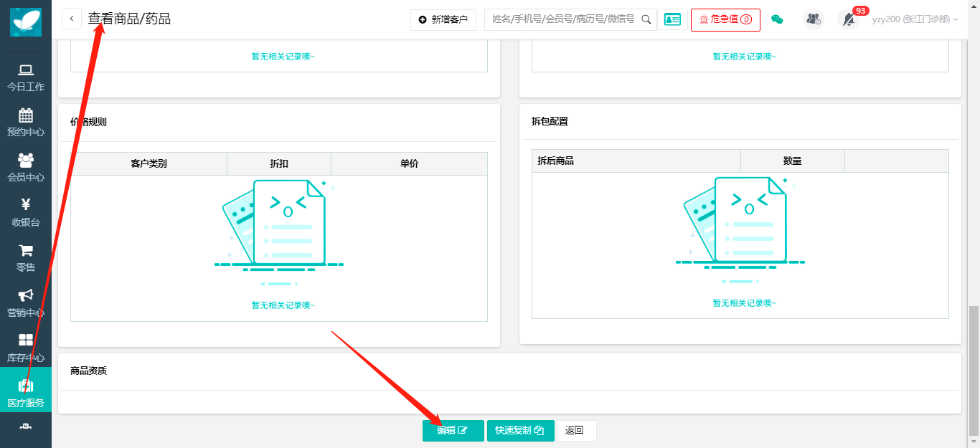Screen dimensions: 980x448
Task: Open 库存中心 in the sidebar
Action: coord(26,348)
